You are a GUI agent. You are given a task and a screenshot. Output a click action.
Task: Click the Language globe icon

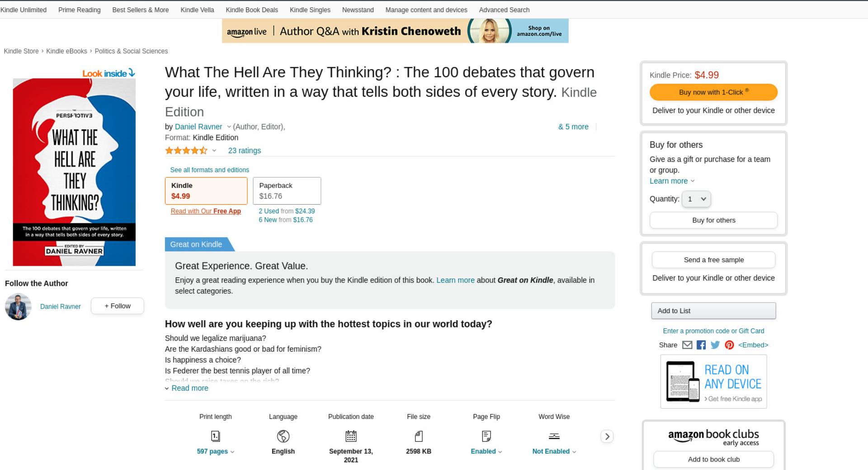[283, 436]
